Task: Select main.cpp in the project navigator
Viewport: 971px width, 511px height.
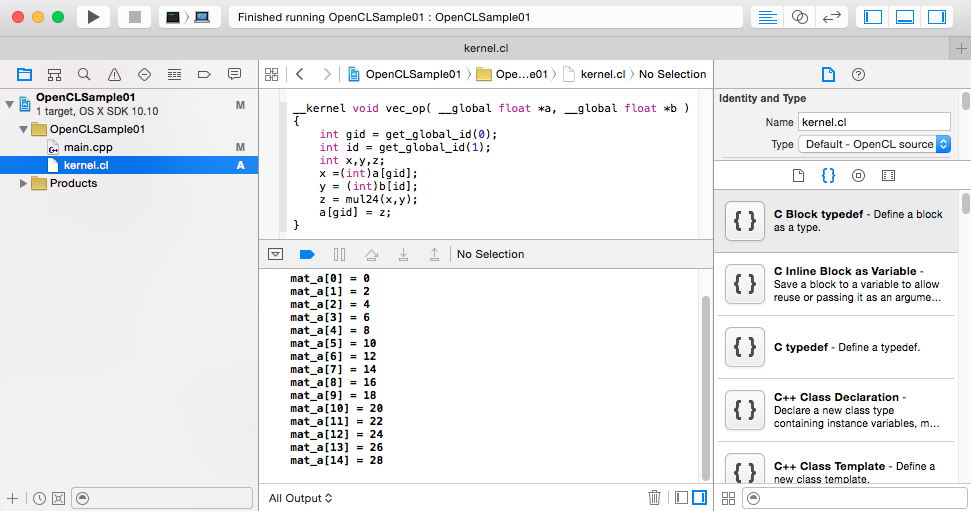Action: tap(88, 147)
